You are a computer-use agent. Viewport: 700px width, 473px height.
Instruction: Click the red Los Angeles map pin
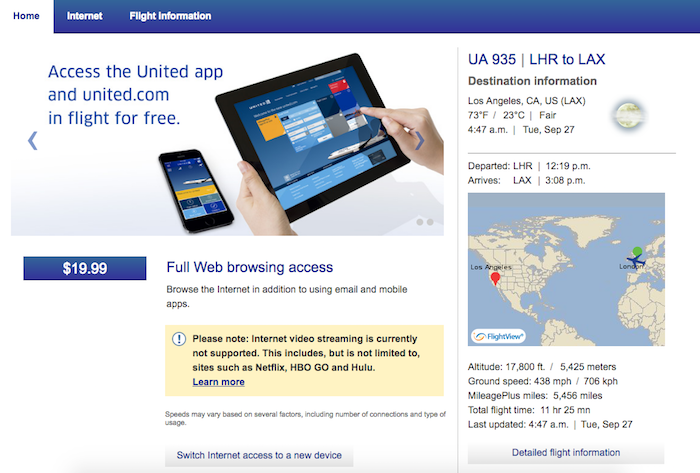[x=495, y=279]
